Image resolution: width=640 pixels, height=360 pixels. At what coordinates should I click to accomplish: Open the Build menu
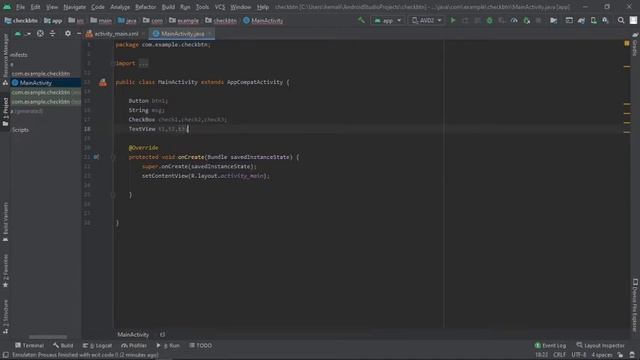coord(168,7)
